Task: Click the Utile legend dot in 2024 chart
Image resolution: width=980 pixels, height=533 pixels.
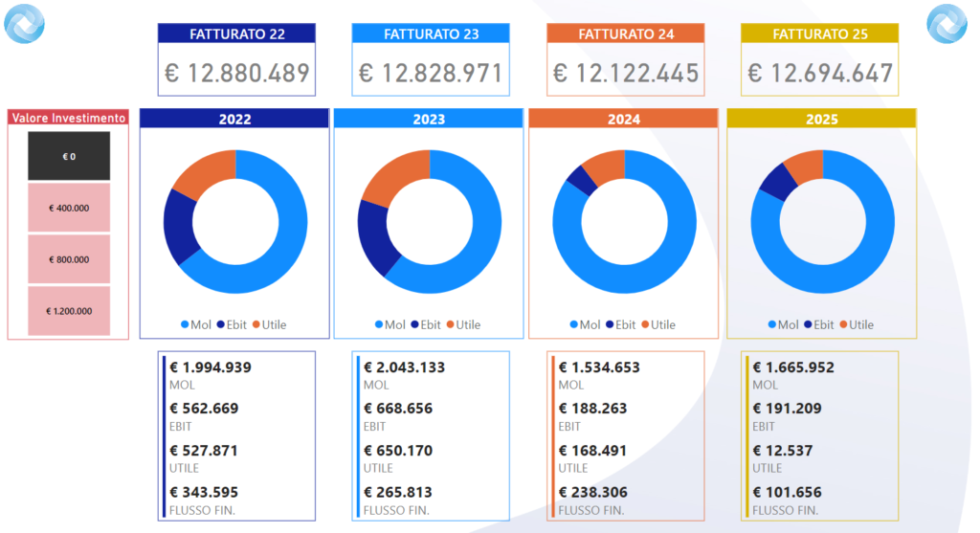Action: tap(645, 325)
